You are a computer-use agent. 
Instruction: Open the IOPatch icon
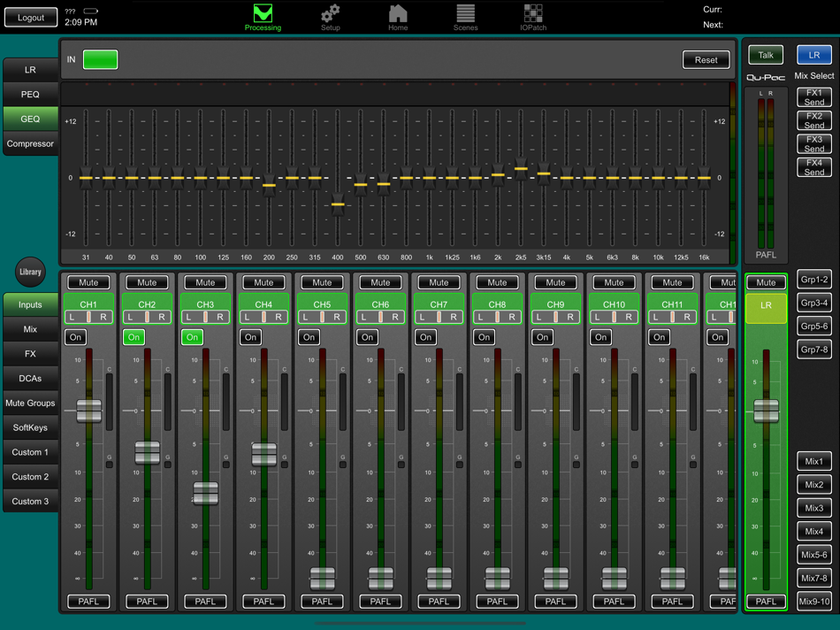pos(532,15)
